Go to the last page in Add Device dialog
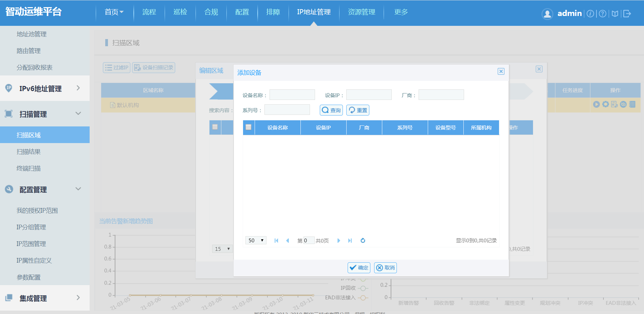Screen dimensions: 644x314 pos(350,241)
